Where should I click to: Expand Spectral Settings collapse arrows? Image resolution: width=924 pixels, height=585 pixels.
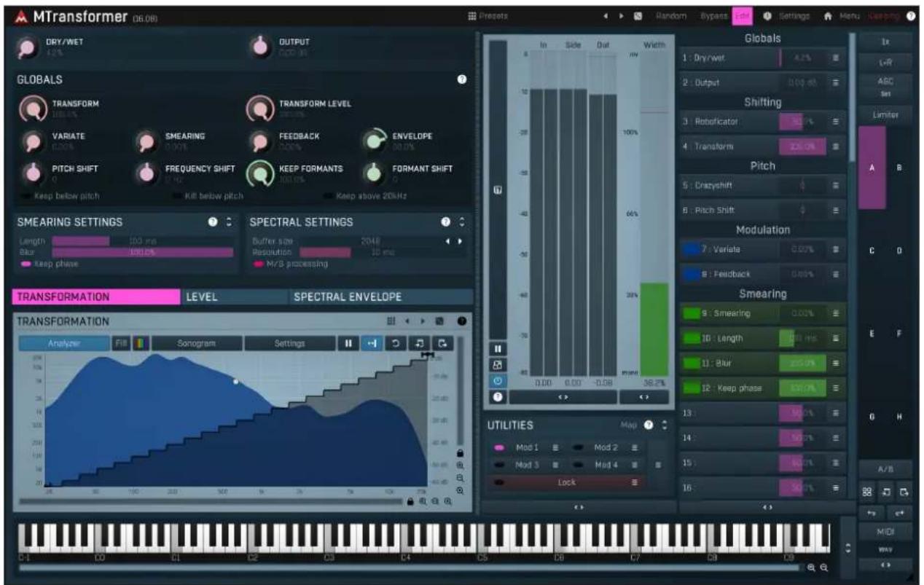(x=461, y=221)
